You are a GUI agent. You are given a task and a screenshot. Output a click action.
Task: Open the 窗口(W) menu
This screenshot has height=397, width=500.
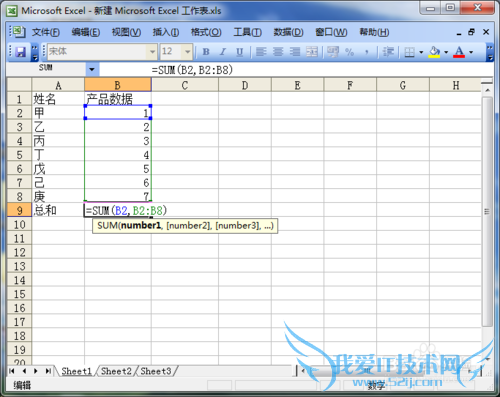point(331,32)
